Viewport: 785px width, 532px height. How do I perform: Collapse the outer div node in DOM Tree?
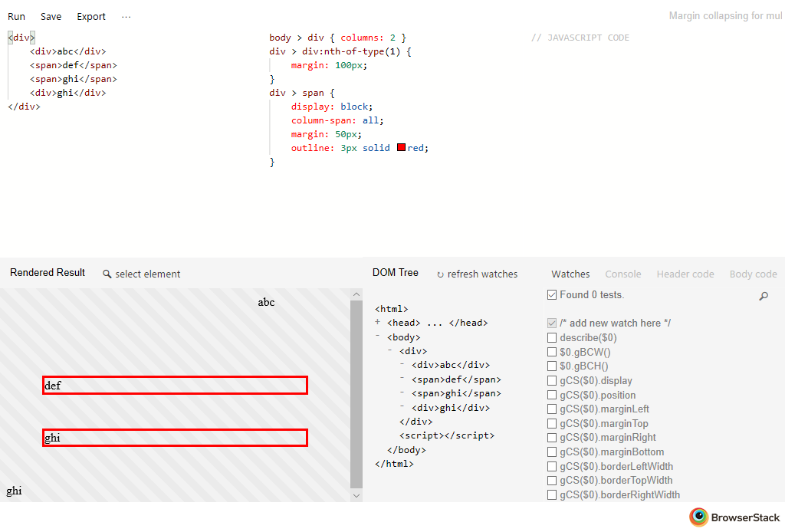click(x=390, y=350)
